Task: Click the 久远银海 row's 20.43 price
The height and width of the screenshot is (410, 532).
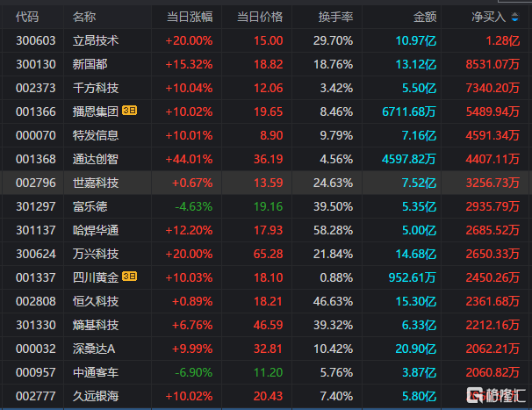Action: click(x=268, y=396)
